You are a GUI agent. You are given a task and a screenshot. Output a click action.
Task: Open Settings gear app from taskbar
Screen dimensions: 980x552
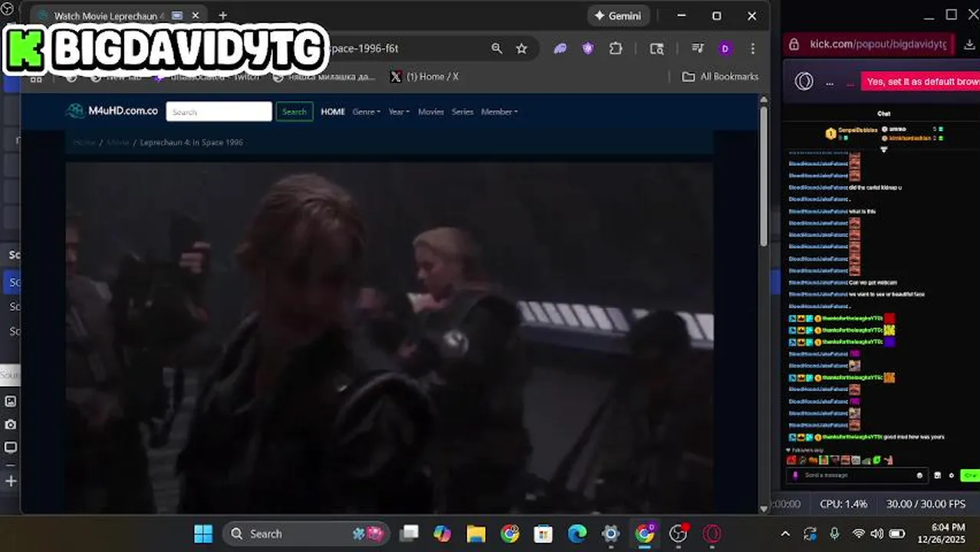(611, 534)
